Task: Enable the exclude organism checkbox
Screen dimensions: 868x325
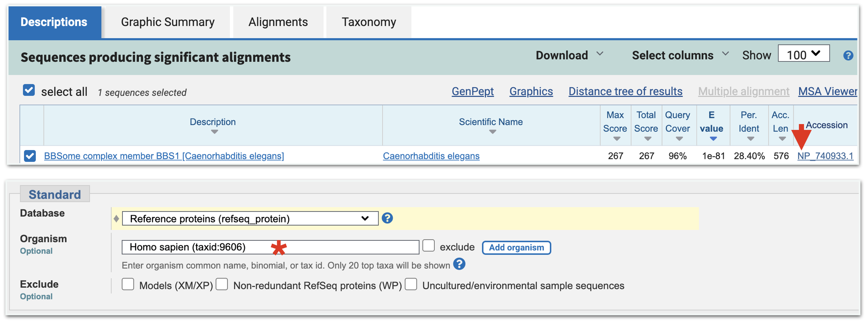Action: pos(429,246)
